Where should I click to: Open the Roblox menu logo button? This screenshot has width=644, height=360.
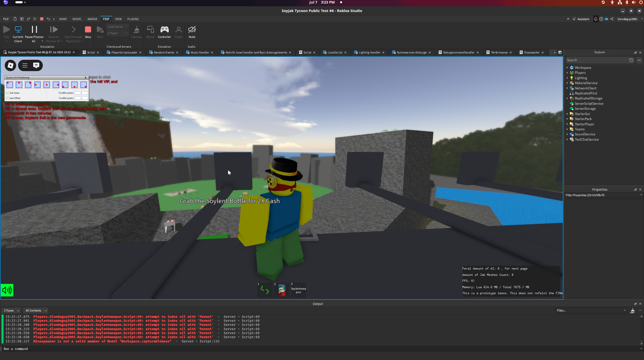tap(10, 66)
